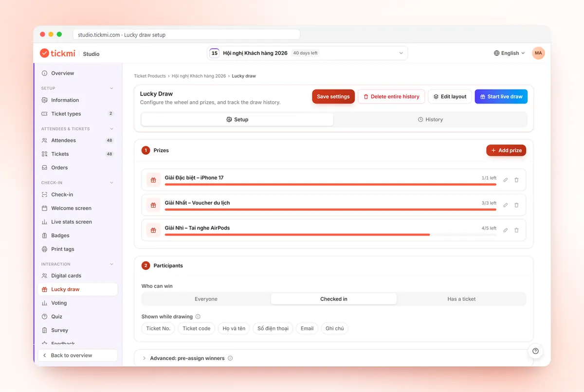Click Start live draw button
Viewport: 584px width, 392px height.
tap(501, 96)
